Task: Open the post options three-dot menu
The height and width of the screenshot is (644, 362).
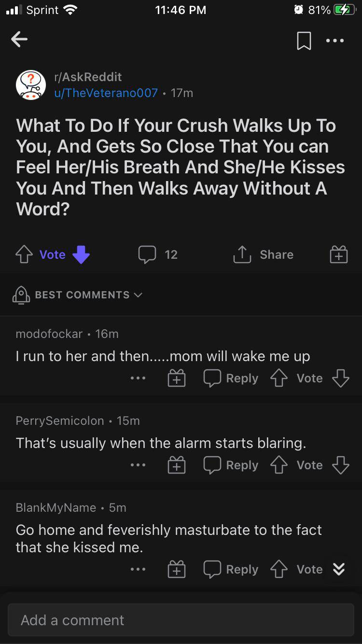Action: click(335, 41)
